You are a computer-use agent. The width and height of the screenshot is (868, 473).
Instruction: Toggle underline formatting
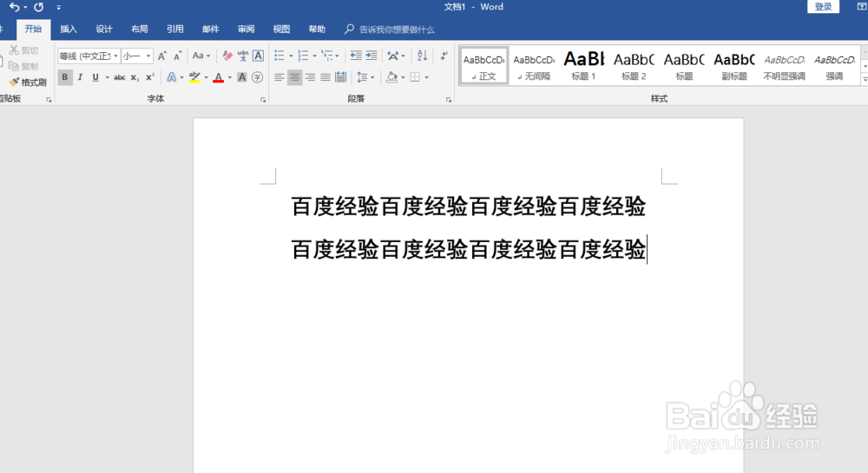95,77
